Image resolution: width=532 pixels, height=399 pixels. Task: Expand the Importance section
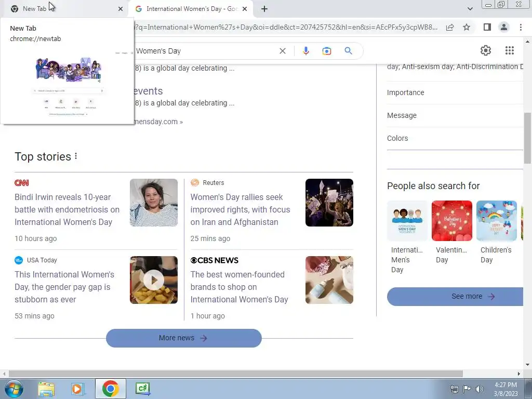tap(455, 92)
